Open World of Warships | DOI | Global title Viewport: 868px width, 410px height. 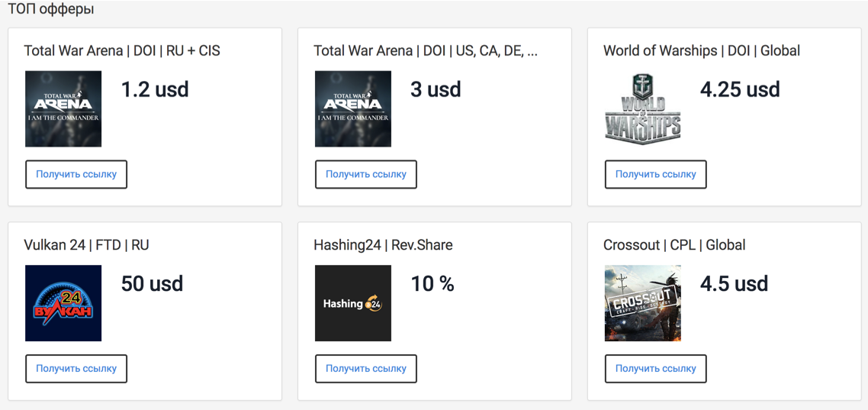coord(702,51)
